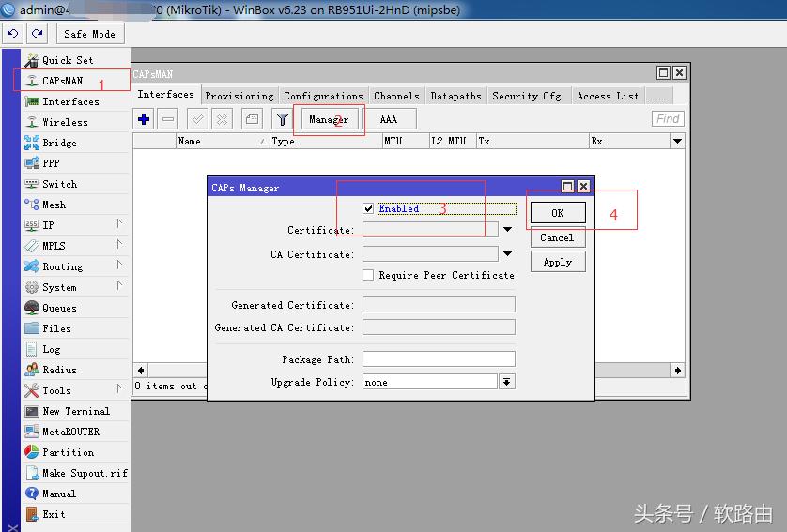The image size is (787, 532).
Task: Click Exit in the sidebar
Action: (75, 514)
